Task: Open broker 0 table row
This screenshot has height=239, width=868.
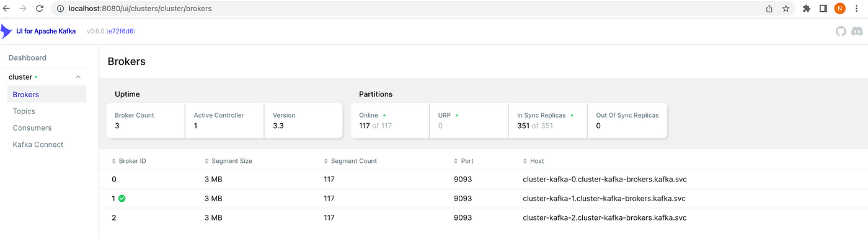Action: (484, 180)
